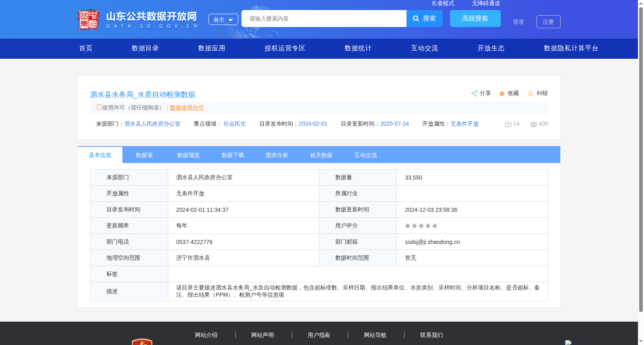Open 无障碍通道 accessibility channel
644x345 pixels.
point(486,3)
